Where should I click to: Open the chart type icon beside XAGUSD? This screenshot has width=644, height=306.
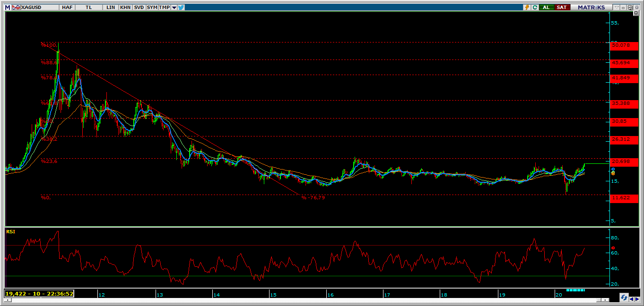tap(16, 8)
